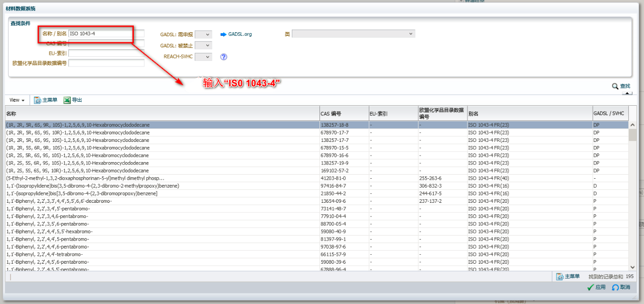Sort by the CAS 编号 column header
This screenshot has width=644, height=304.
[344, 114]
